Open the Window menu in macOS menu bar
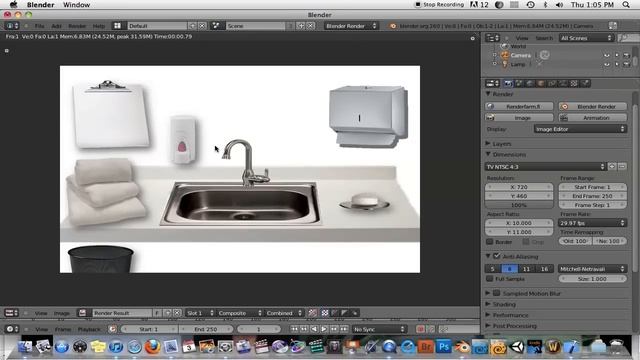 [x=76, y=5]
